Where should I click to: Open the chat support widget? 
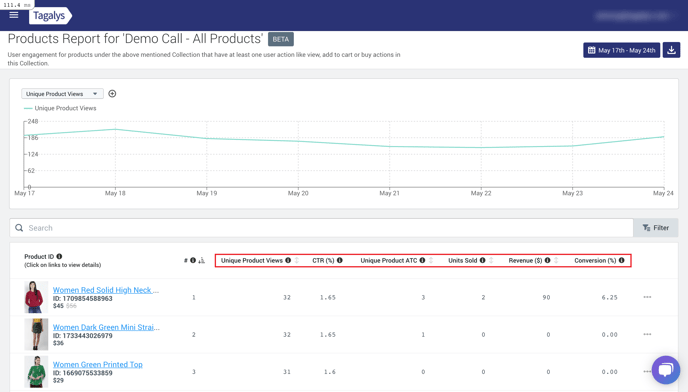coord(666,370)
